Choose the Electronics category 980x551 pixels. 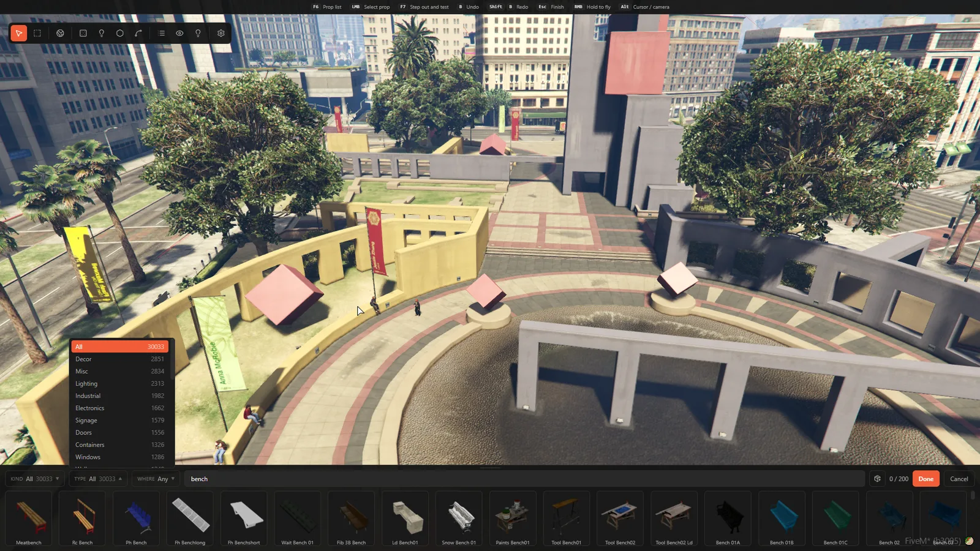coord(120,408)
